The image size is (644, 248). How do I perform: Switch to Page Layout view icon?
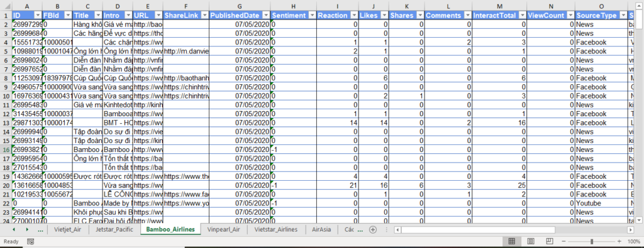pyautogui.click(x=531, y=241)
